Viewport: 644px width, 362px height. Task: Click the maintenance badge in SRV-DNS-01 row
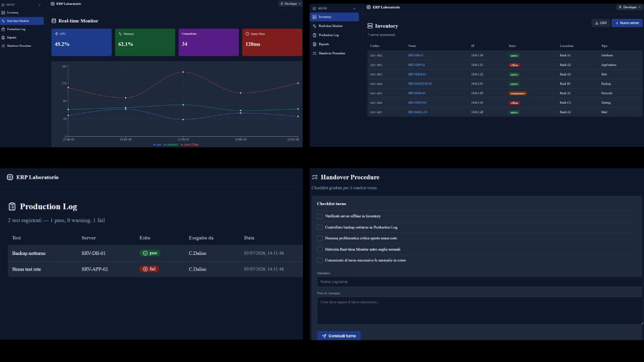[x=518, y=93]
